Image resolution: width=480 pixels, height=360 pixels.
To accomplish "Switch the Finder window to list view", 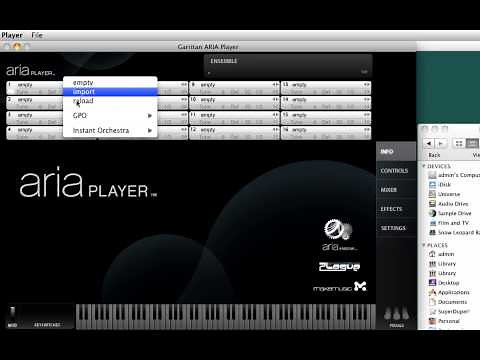I will click(472, 144).
